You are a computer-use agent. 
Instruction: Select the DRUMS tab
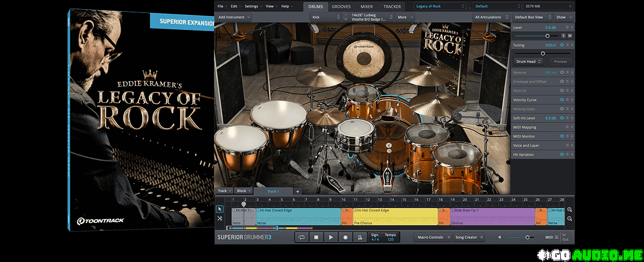click(316, 6)
